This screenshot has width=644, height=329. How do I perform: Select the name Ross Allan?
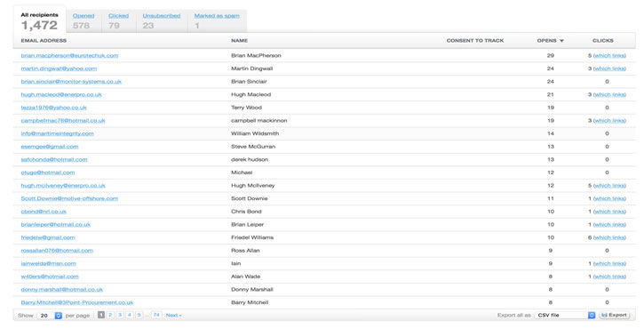click(x=245, y=251)
